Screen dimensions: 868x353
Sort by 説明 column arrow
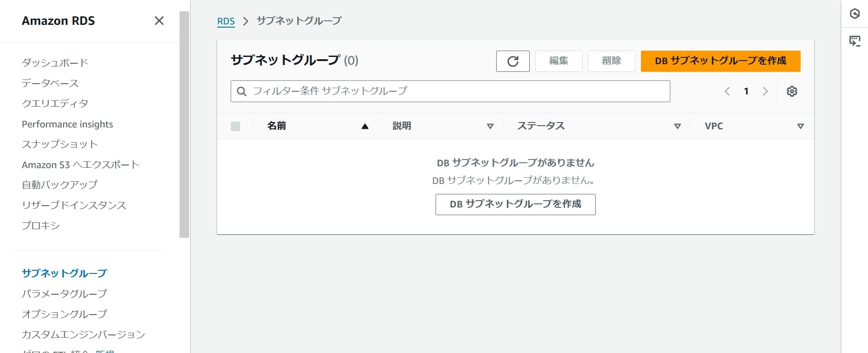[490, 127]
